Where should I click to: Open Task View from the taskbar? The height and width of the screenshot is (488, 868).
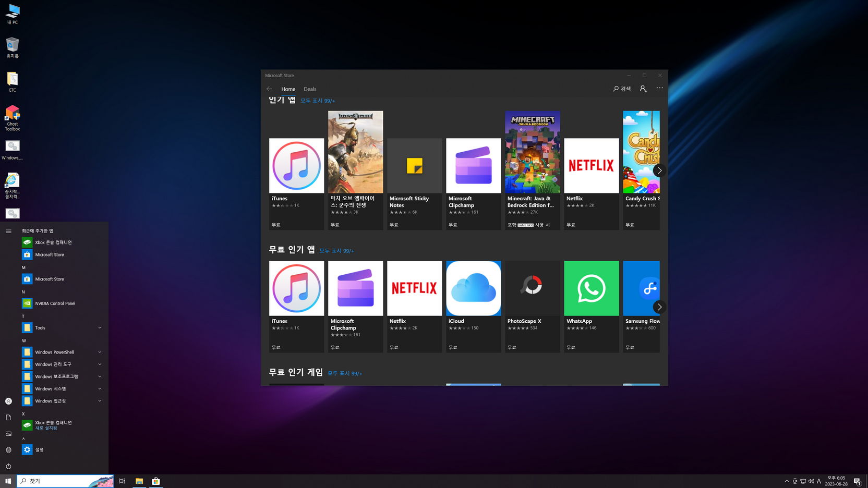122,481
